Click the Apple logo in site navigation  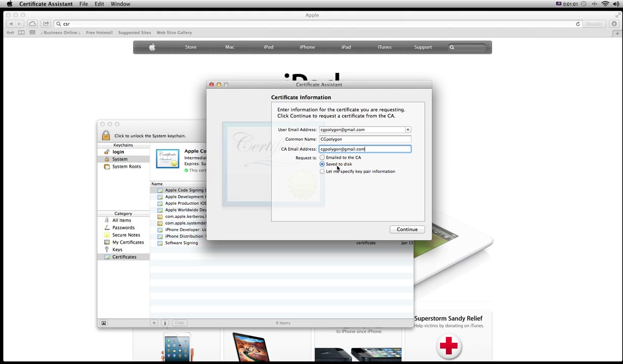pos(152,47)
